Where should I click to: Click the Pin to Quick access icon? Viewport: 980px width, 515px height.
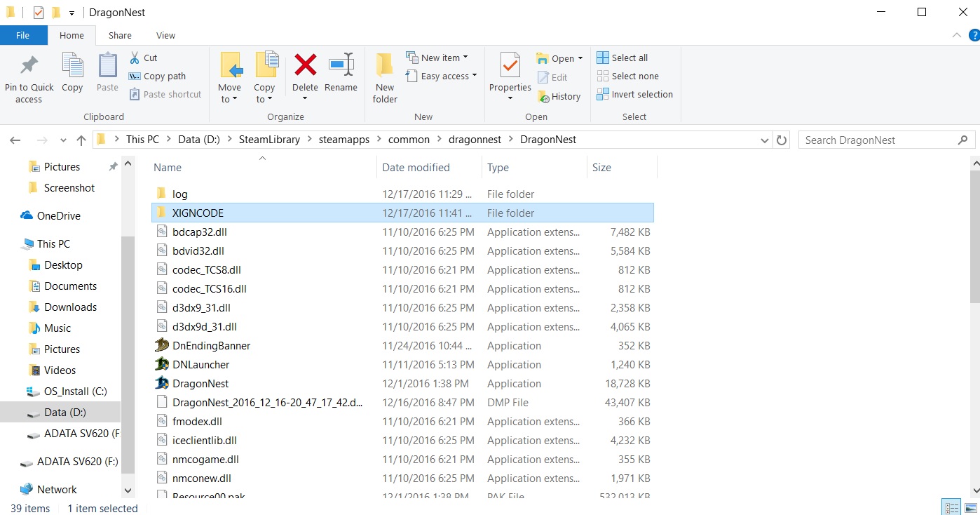coord(29,66)
